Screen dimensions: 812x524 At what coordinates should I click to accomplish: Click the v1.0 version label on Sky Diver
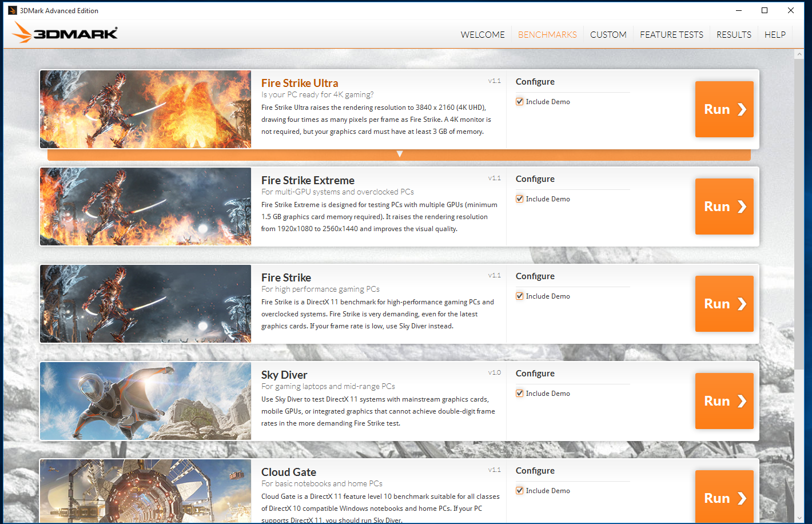[494, 373]
